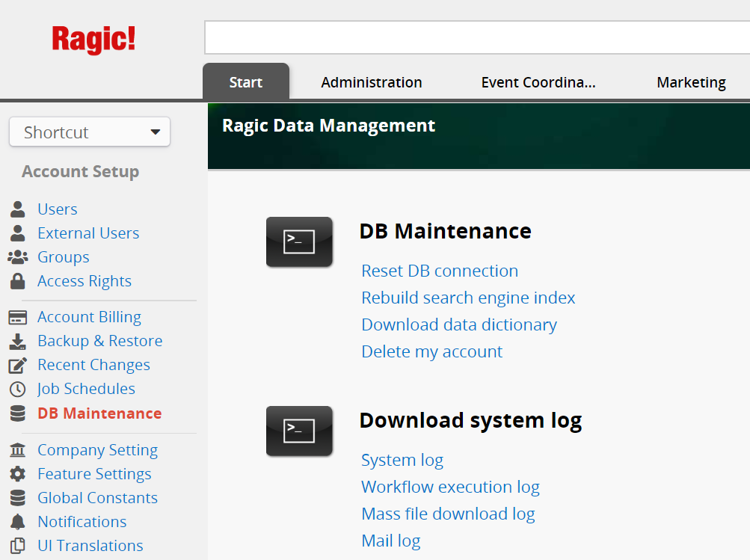750x560 pixels.
Task: Click the Ragic Data Management banner title
Action: pos(328,126)
